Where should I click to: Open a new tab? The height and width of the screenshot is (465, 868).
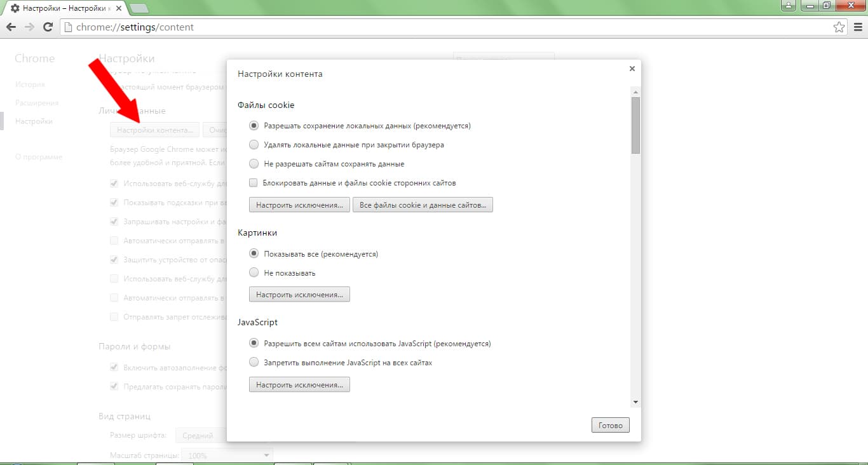click(139, 8)
